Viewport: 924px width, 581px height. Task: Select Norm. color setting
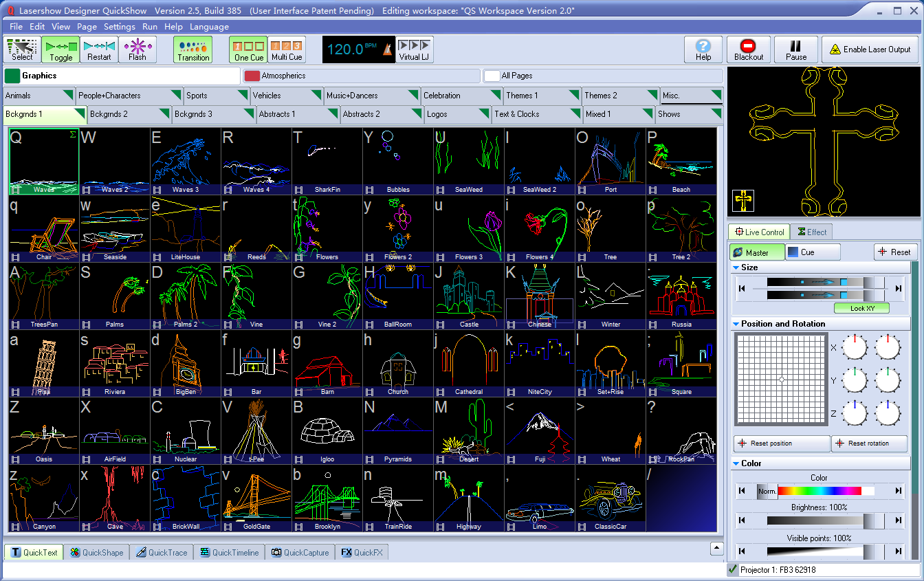[x=767, y=491]
